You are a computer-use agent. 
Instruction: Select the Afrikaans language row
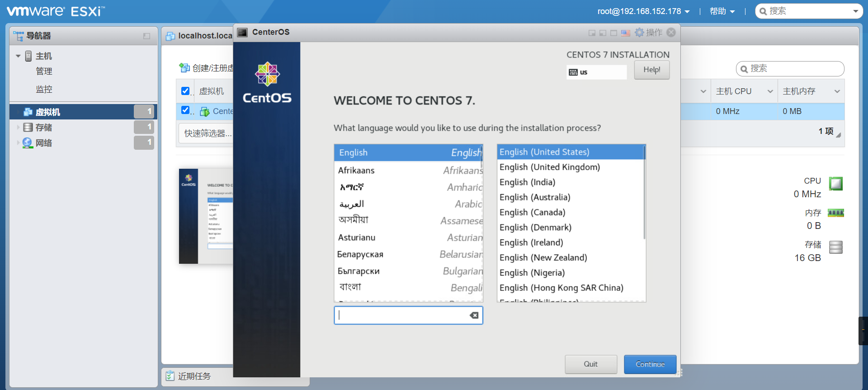click(x=409, y=171)
